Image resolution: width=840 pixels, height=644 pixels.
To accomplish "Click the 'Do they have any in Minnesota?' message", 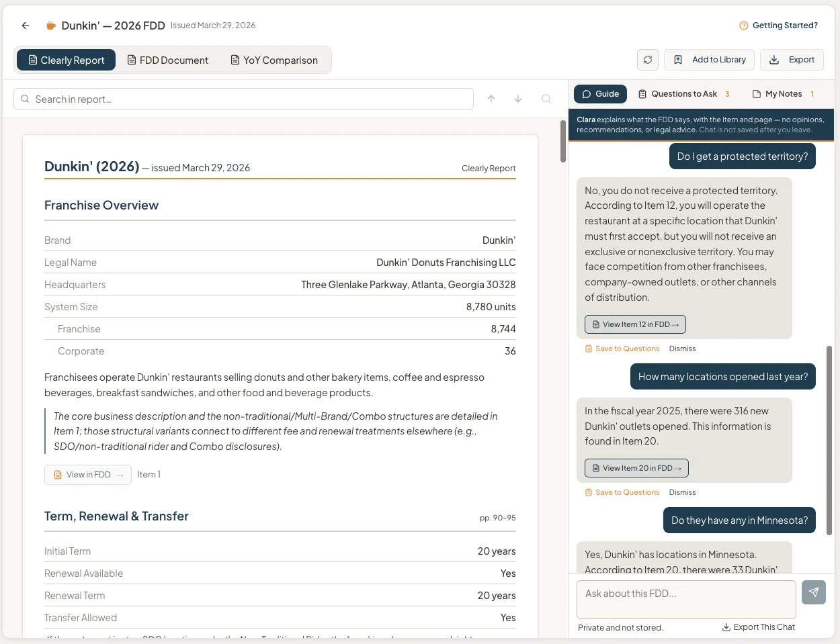I will tap(739, 520).
